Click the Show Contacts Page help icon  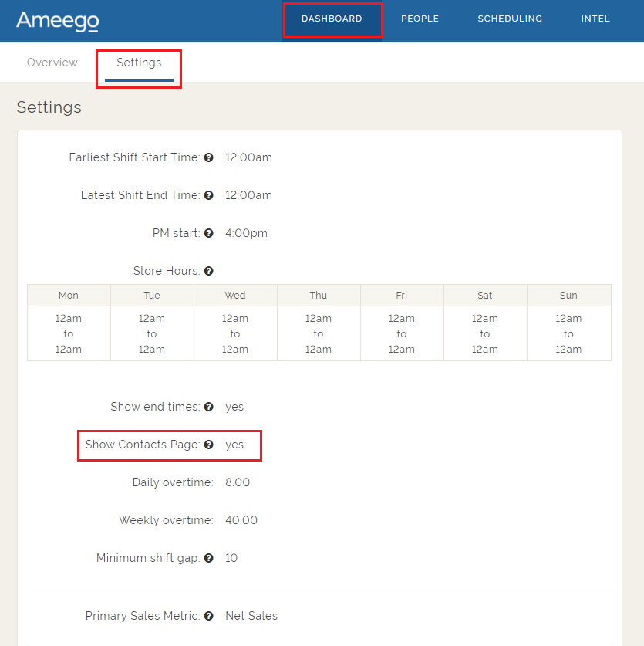coord(208,445)
